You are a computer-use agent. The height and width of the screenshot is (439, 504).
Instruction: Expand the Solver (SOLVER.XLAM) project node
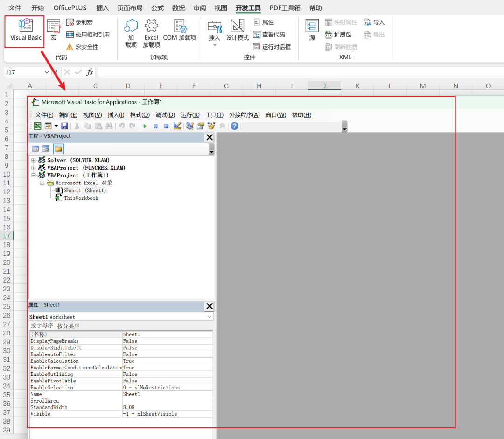(34, 160)
